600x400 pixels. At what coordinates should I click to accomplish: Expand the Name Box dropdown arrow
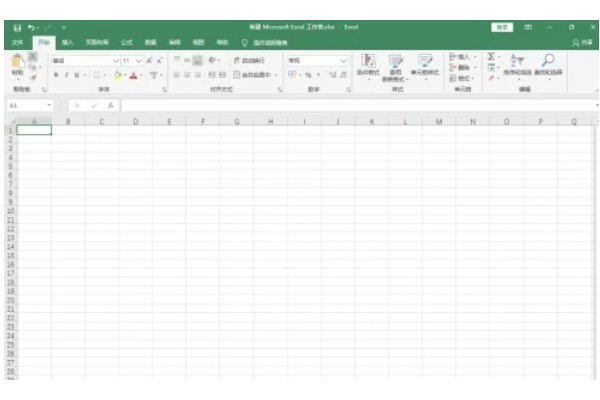click(x=49, y=105)
